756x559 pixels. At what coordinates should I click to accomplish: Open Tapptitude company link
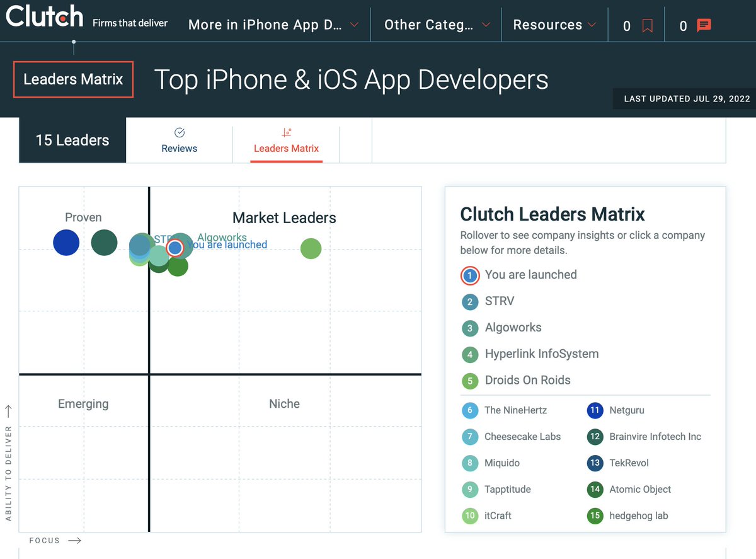pyautogui.click(x=508, y=490)
